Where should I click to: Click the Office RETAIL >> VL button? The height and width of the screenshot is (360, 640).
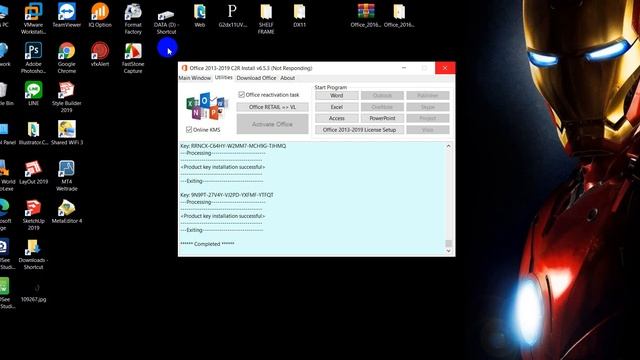pyautogui.click(x=272, y=107)
